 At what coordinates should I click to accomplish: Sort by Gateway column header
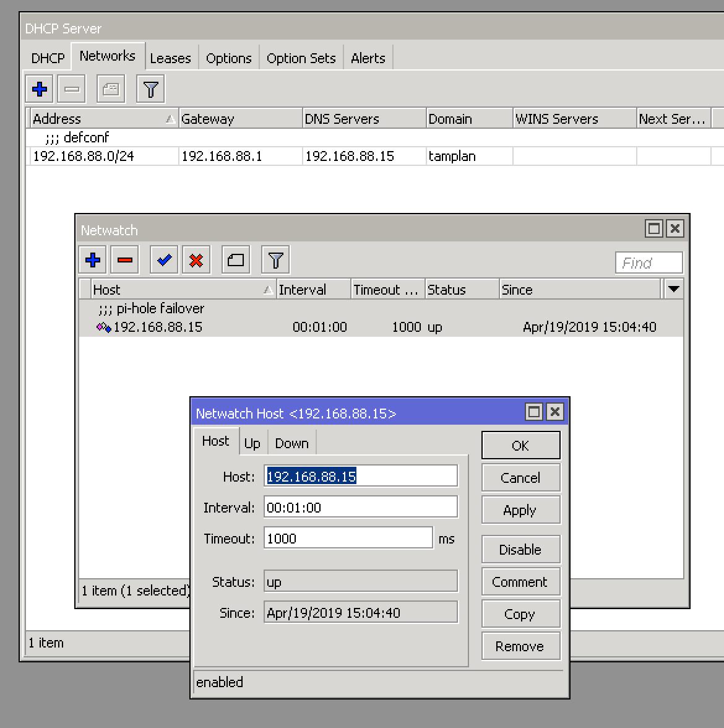(240, 119)
